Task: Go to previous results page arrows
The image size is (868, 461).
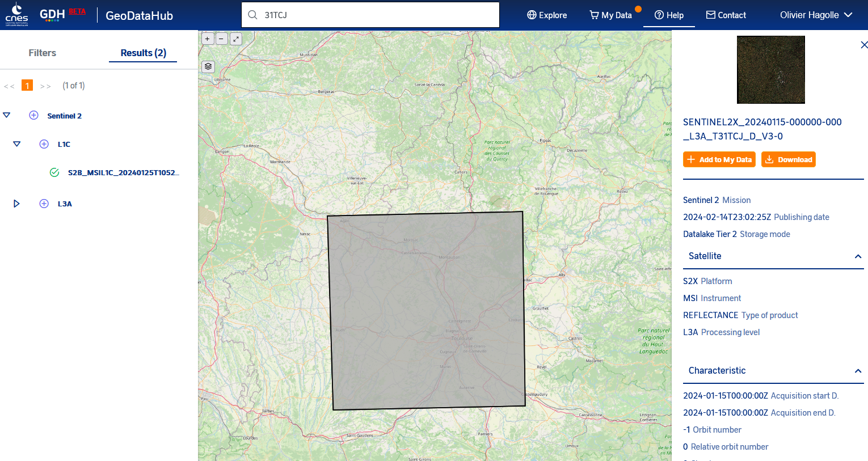Action: (9, 86)
